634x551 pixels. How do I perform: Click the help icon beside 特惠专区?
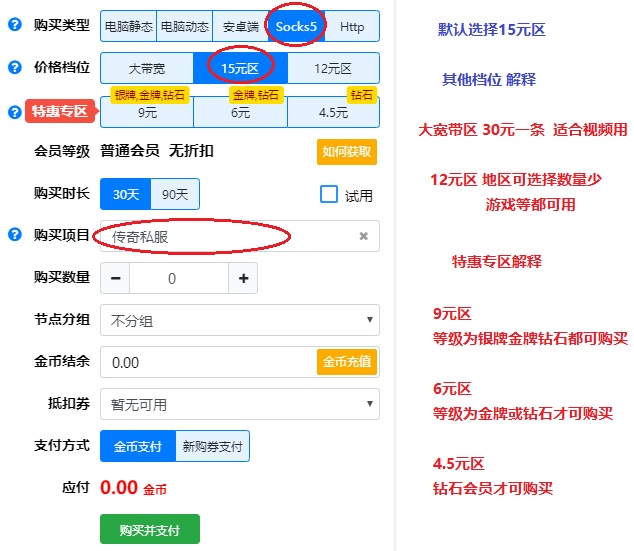click(14, 112)
